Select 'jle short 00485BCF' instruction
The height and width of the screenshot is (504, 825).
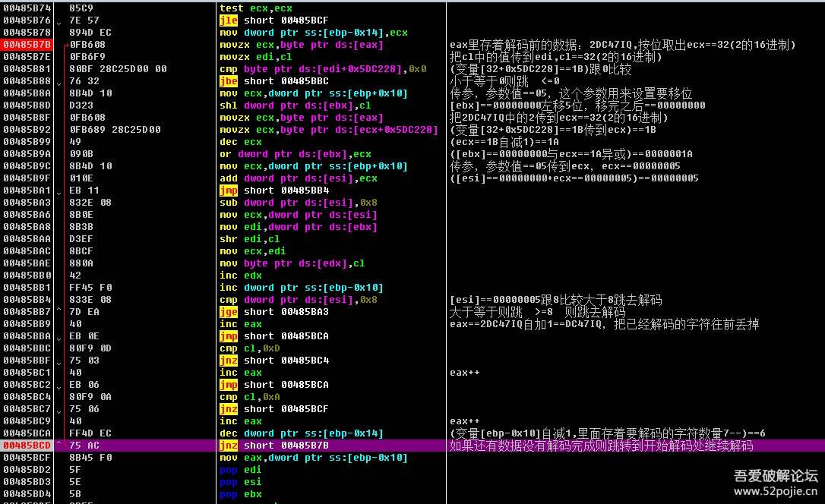point(273,20)
